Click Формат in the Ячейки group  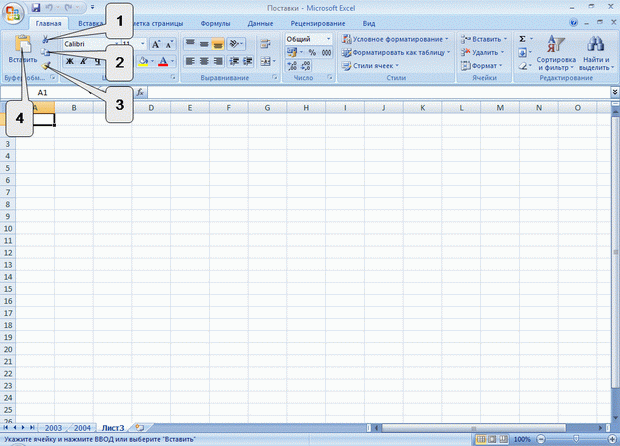click(481, 66)
